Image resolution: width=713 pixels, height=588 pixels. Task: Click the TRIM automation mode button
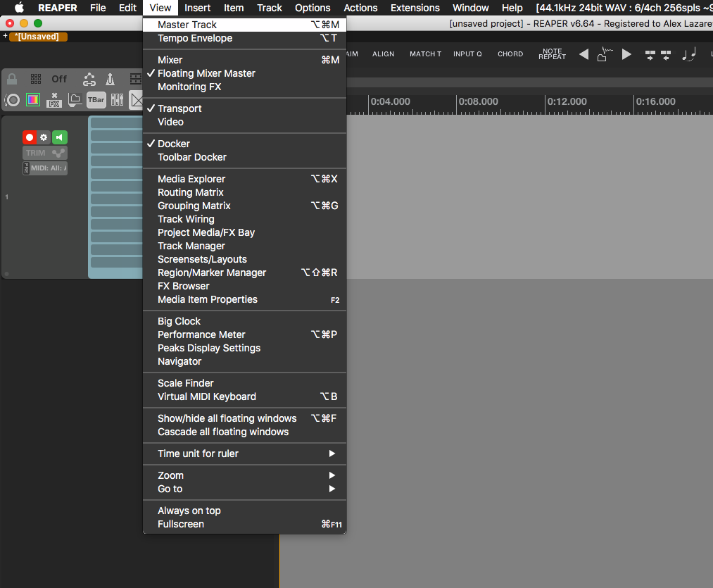click(35, 153)
